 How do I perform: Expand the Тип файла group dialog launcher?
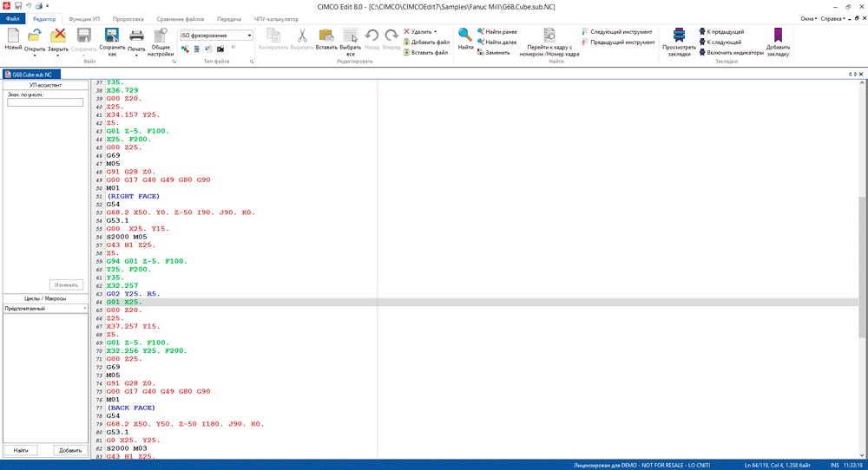click(x=252, y=62)
